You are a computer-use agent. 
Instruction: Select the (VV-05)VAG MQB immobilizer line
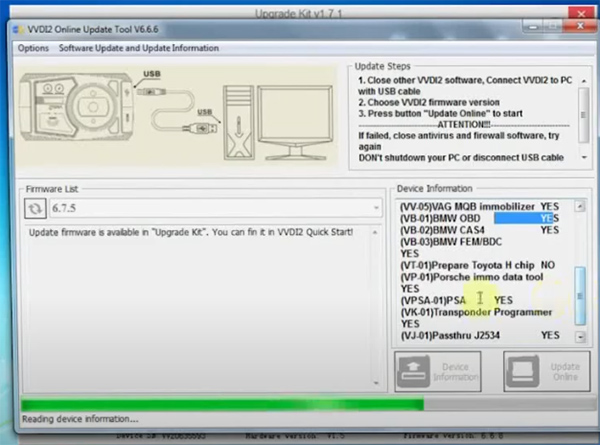coord(479,207)
